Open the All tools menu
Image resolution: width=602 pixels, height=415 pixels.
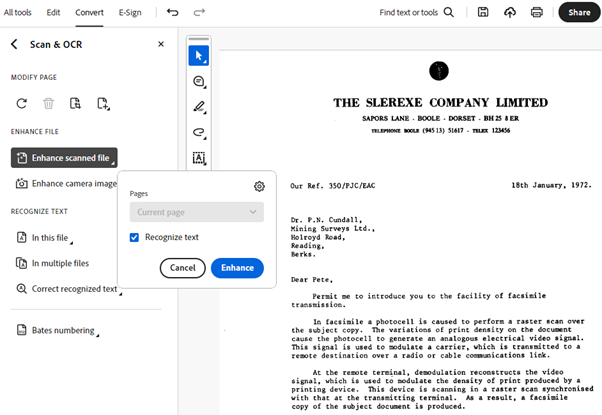click(x=18, y=13)
